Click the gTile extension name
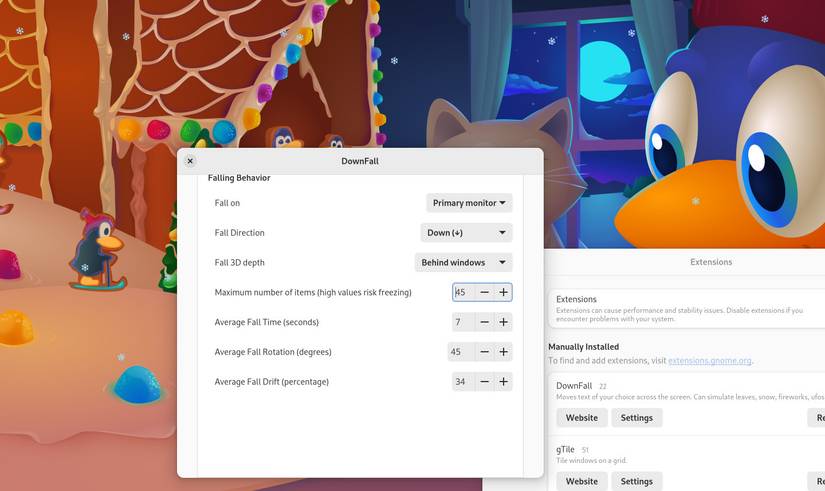This screenshot has height=491, width=825. point(565,449)
